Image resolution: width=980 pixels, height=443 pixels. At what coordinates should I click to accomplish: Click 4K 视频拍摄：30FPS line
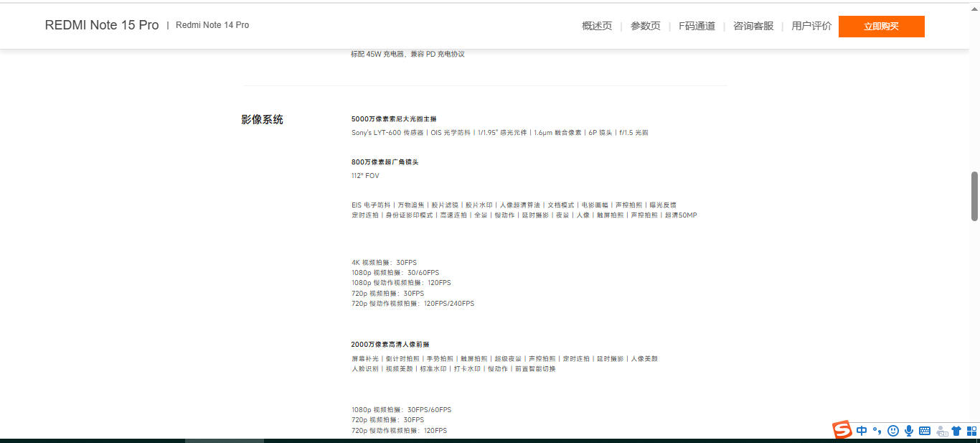click(x=384, y=263)
